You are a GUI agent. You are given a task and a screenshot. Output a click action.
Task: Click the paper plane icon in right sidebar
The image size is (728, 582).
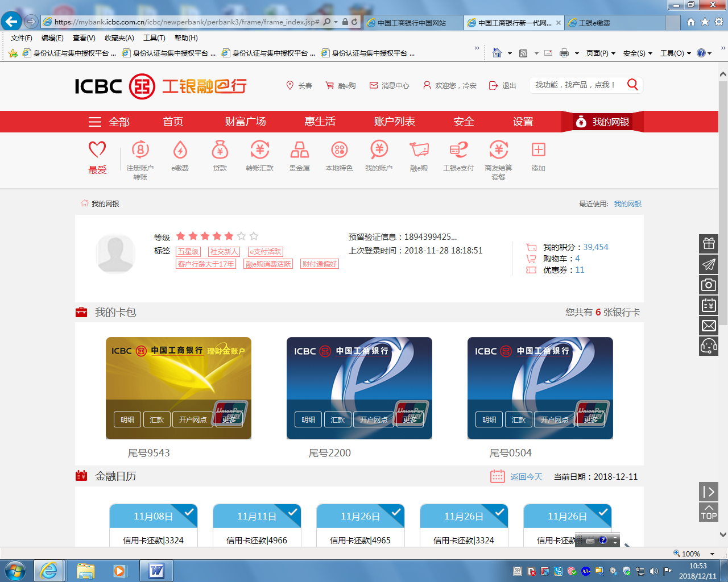coord(709,264)
